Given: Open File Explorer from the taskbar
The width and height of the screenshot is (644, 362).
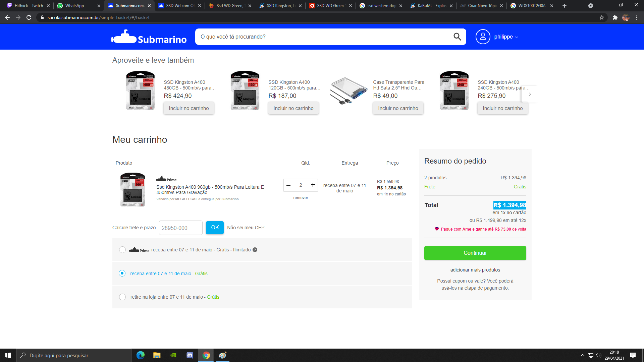Looking at the screenshot, I should (x=157, y=355).
